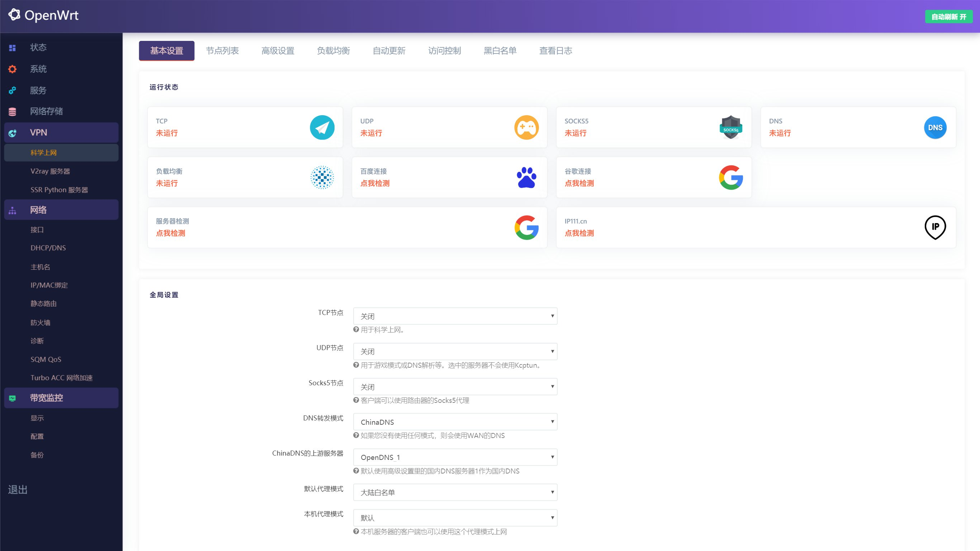Select the 基本设置 tab

(167, 51)
